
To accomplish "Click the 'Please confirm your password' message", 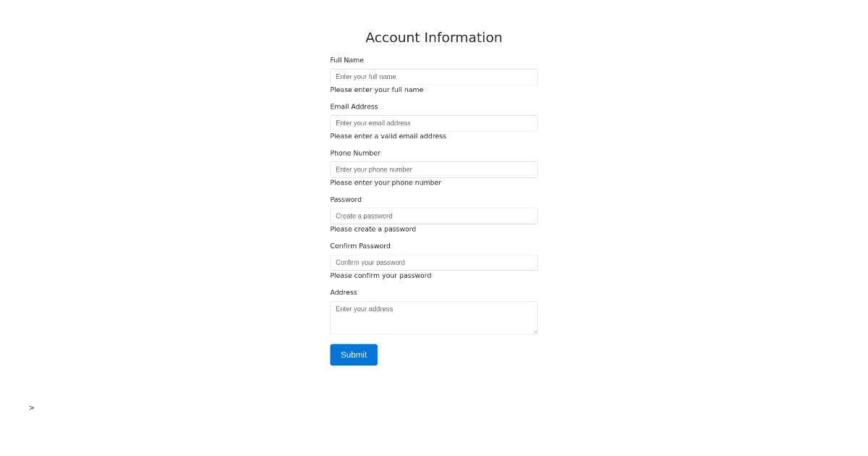I will coord(380,275).
